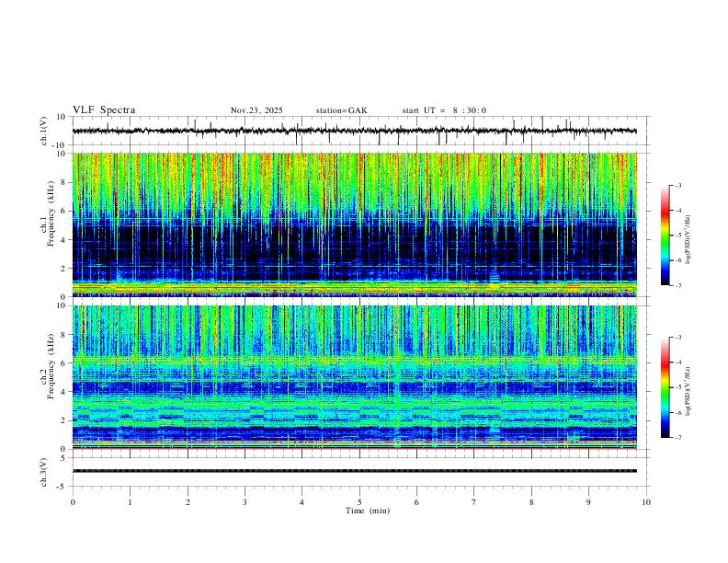Click the "station=GAK" header label
Screen dimensions: 728x563
(x=341, y=110)
